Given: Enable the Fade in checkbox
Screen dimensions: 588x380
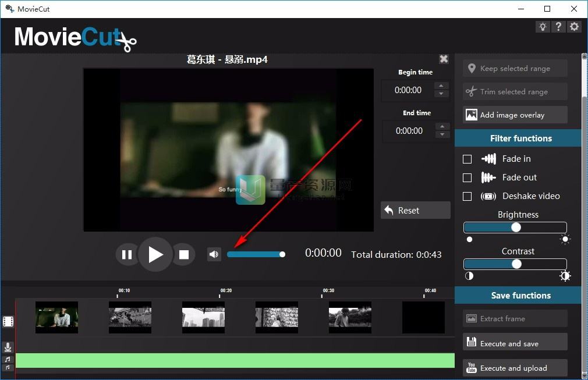Looking at the screenshot, I should point(467,159).
